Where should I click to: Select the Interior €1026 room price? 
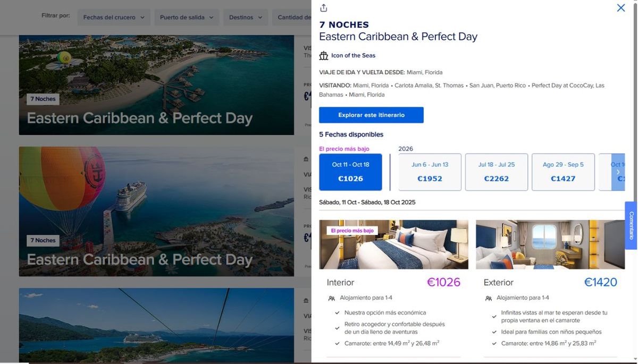pos(443,282)
